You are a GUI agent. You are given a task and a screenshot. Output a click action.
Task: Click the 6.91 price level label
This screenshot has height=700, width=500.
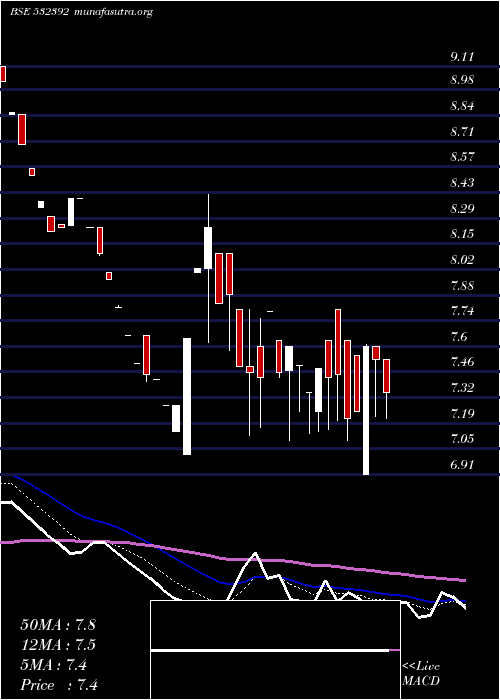(x=462, y=465)
